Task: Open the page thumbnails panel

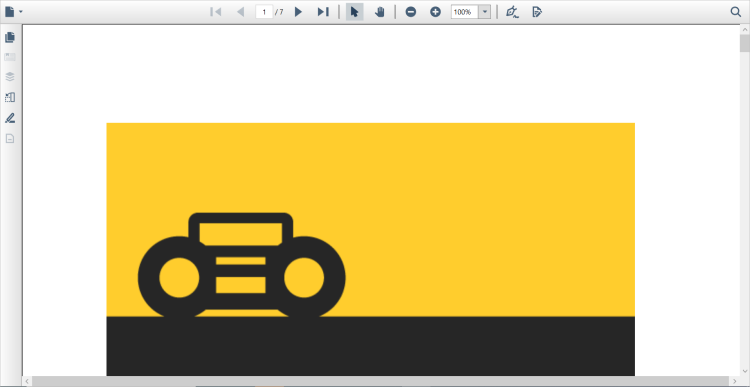Action: (x=10, y=37)
